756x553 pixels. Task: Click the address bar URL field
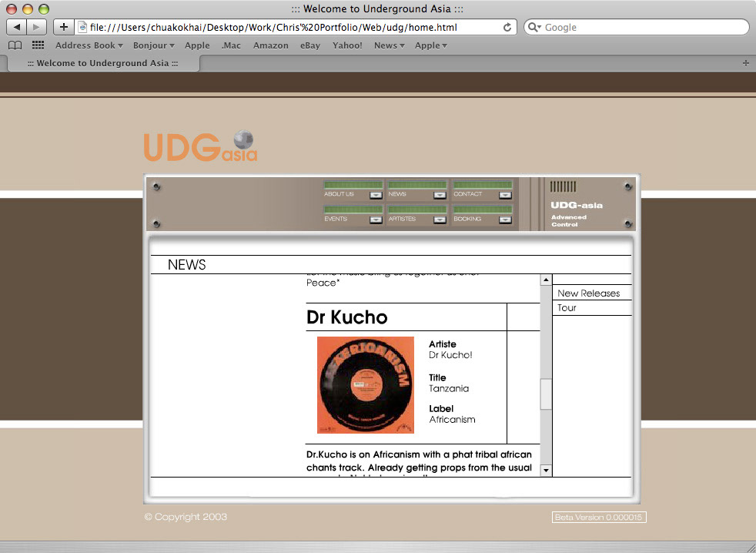pos(294,28)
